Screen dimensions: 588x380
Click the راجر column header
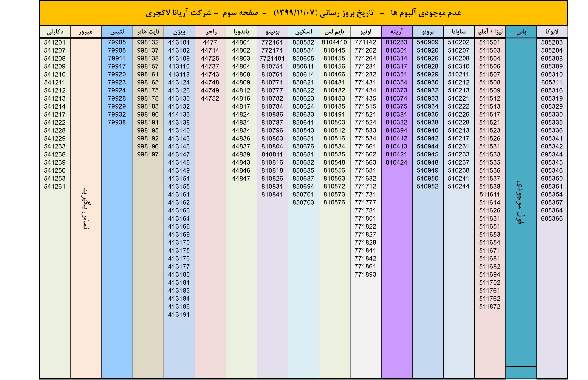click(210, 32)
